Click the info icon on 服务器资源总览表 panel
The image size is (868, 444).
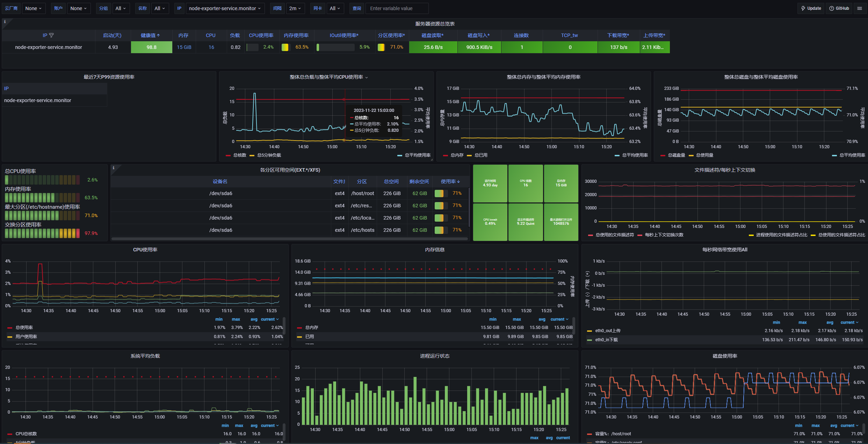[5, 22]
